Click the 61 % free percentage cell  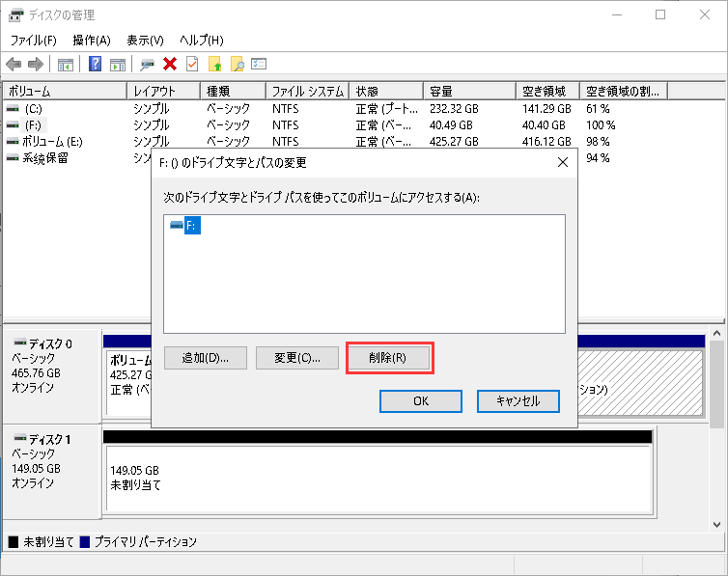598,109
